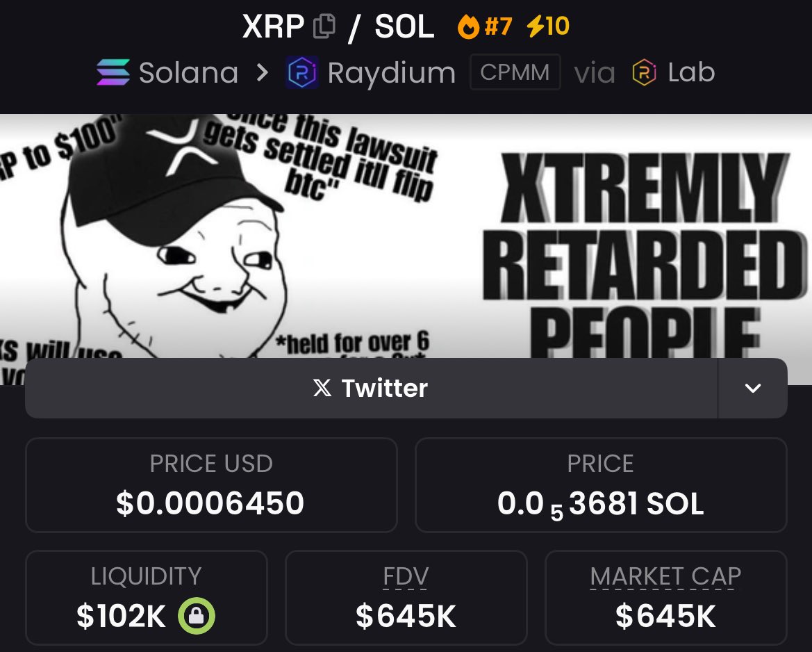This screenshot has height=652, width=812.
Task: Copy the XRP token address icon
Action: click(x=324, y=26)
